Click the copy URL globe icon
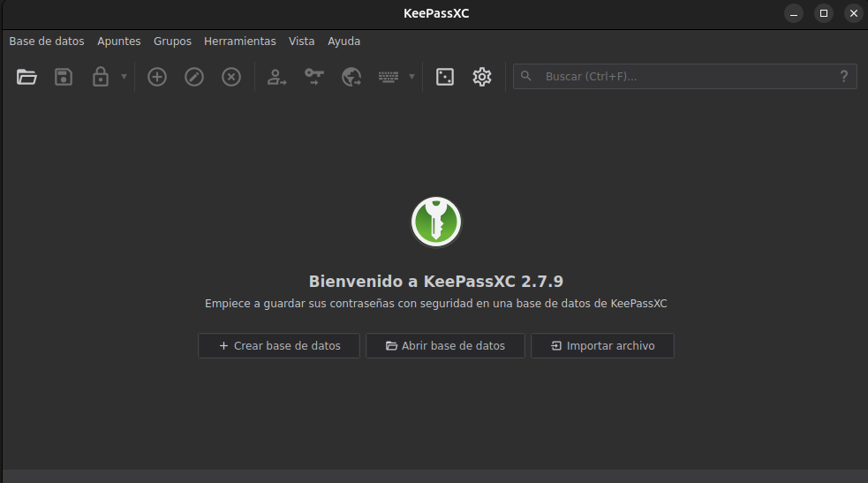The height and width of the screenshot is (483, 868). pos(351,77)
